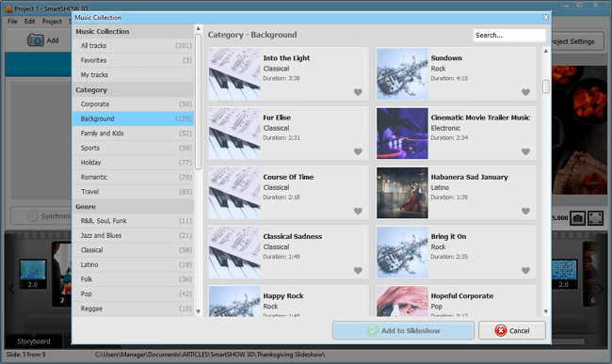Select the Bring it On track title
The height and width of the screenshot is (364, 612).
click(448, 236)
